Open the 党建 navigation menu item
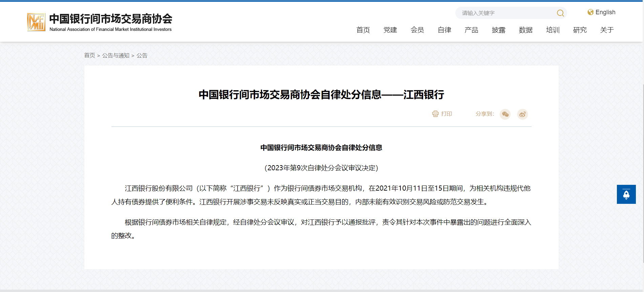Screen dimensions: 644x292 point(390,30)
